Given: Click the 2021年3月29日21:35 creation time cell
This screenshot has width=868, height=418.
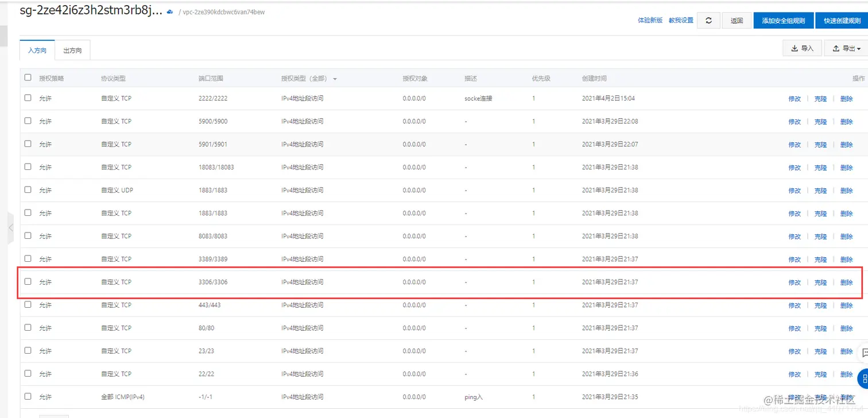Looking at the screenshot, I should click(x=610, y=397).
